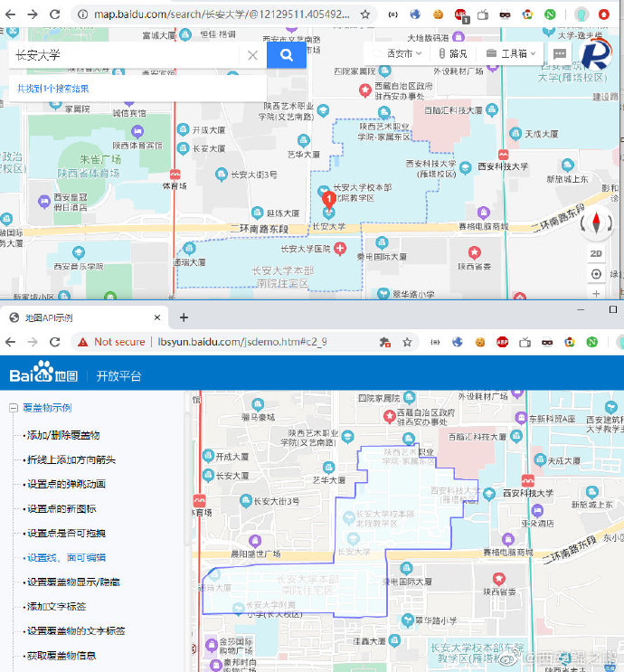This screenshot has width=624, height=672.
Task: Open the 设置覆盖物的文字标签 example
Action: (76, 631)
